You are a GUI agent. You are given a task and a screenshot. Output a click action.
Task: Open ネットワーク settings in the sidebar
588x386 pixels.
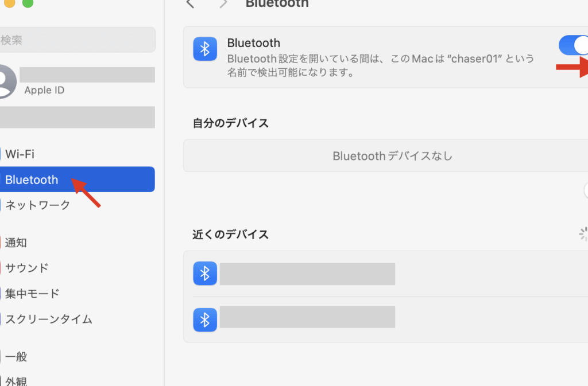click(x=78, y=205)
